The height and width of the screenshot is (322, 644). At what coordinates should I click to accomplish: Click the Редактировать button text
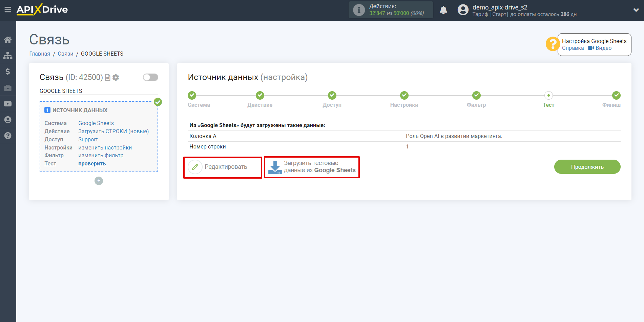click(x=226, y=167)
